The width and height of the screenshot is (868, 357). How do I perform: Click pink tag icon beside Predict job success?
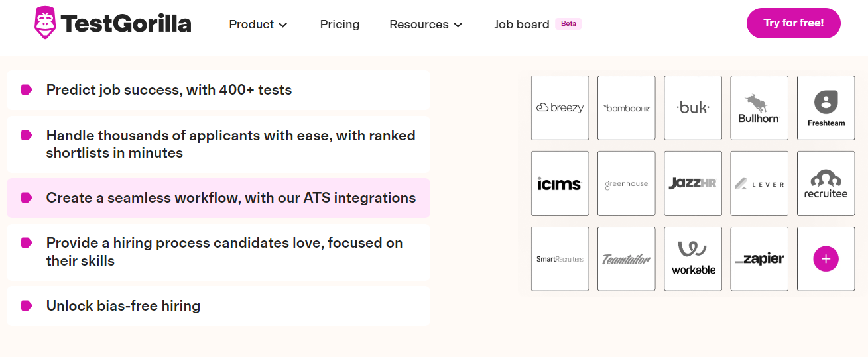27,89
